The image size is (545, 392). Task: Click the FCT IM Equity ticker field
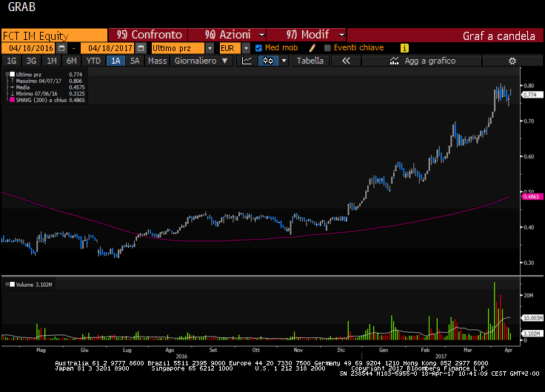click(x=54, y=35)
